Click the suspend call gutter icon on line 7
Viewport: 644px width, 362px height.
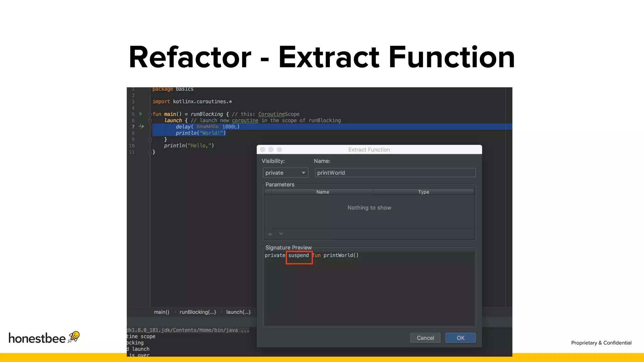[x=142, y=126]
